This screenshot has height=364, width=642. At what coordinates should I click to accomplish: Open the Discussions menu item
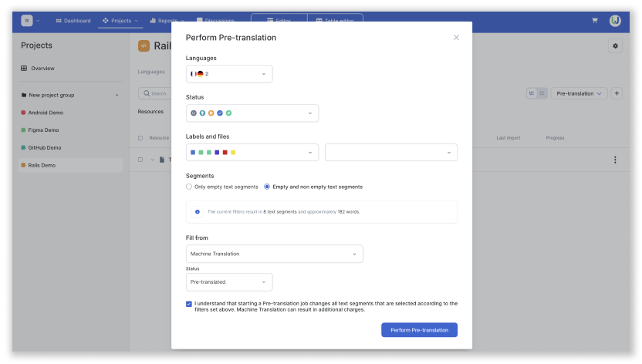(x=216, y=21)
